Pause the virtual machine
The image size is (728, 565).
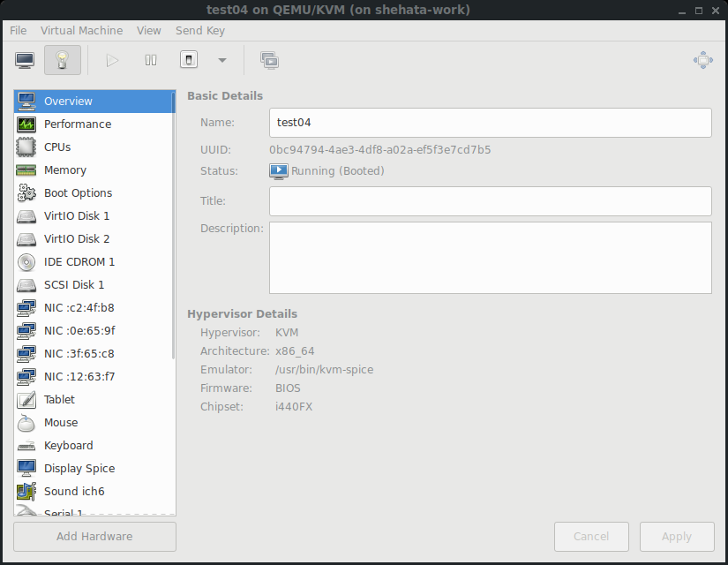pos(151,60)
